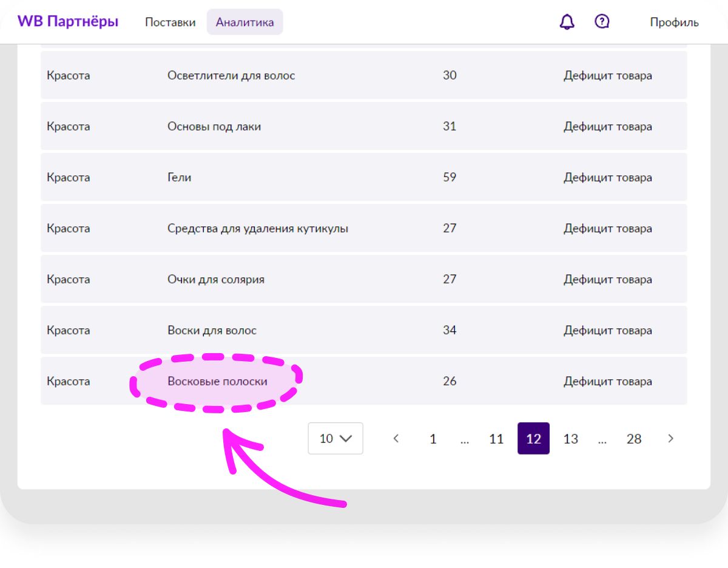Click the Осветлители для волос row
Screen dimensions: 728x568
coord(231,75)
